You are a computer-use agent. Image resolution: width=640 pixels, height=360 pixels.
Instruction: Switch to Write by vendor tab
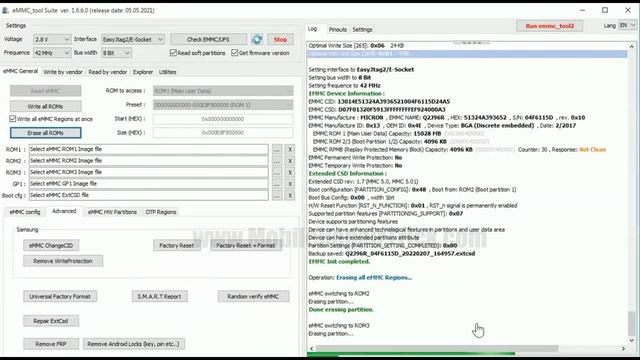click(x=63, y=72)
